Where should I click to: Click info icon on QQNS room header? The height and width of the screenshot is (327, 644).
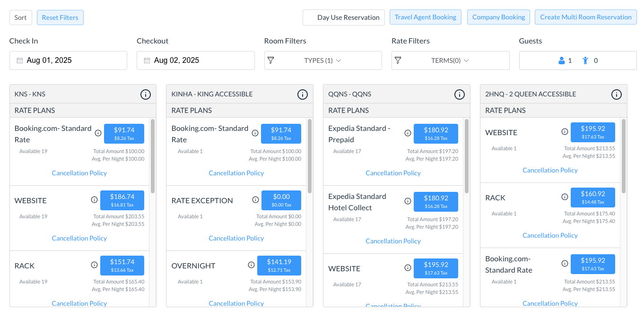point(460,95)
